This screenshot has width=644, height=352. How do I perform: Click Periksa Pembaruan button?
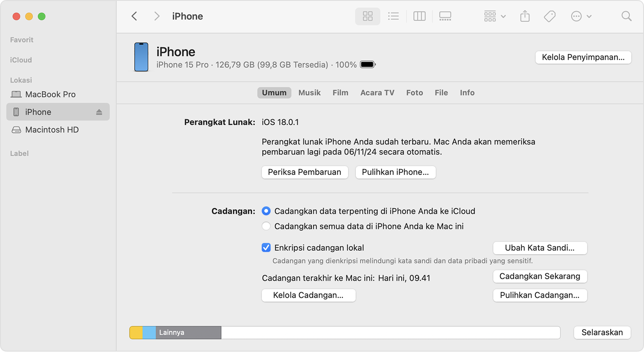[x=305, y=172]
